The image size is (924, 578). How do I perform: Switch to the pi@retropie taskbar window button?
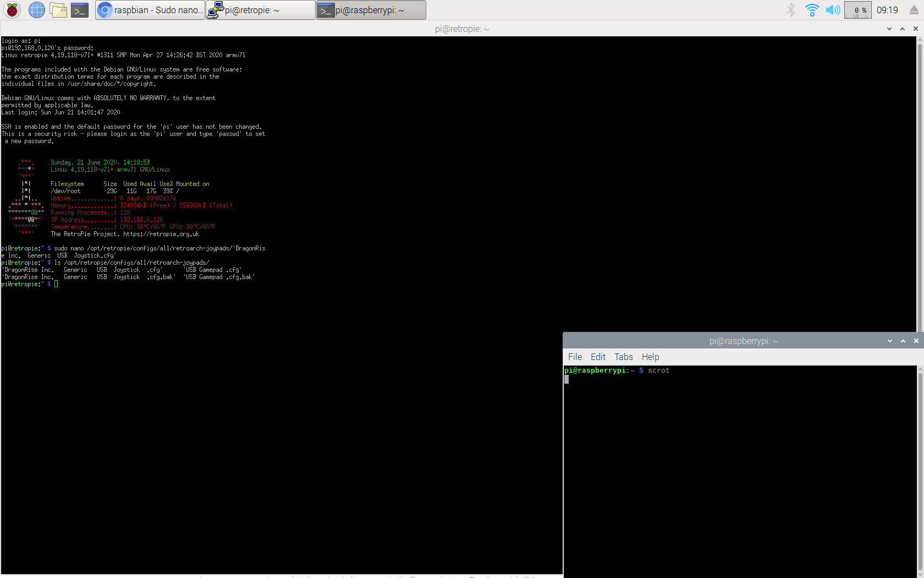[x=261, y=10]
